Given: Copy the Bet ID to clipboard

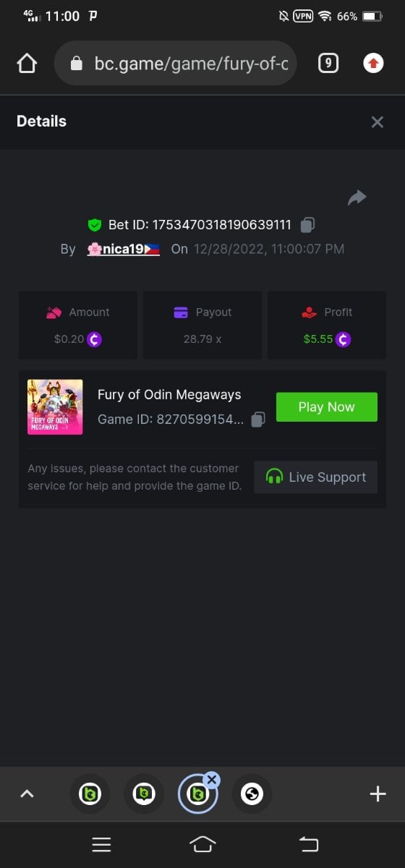Looking at the screenshot, I should click(x=307, y=225).
